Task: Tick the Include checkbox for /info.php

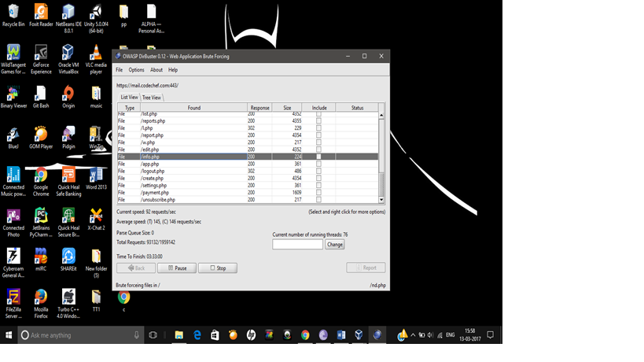Action: [x=318, y=157]
